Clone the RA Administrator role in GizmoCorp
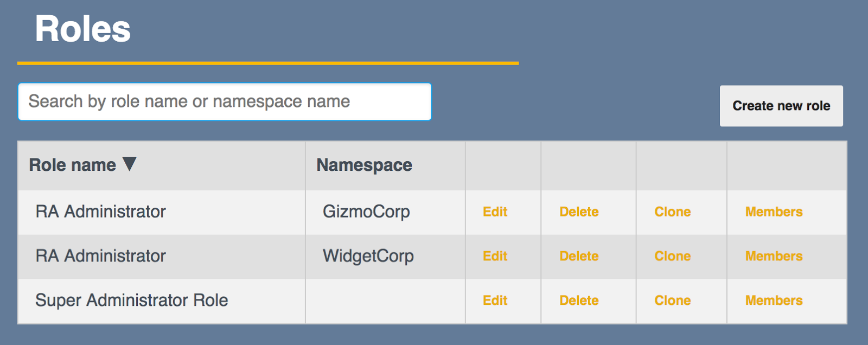 (x=672, y=212)
